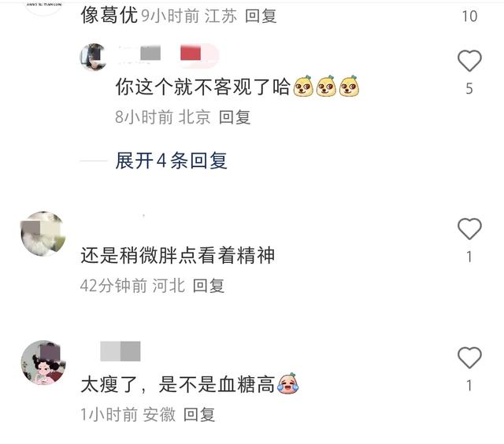Reply to the 1小时前 安徽 comment
The height and width of the screenshot is (444, 504).
pyautogui.click(x=199, y=414)
